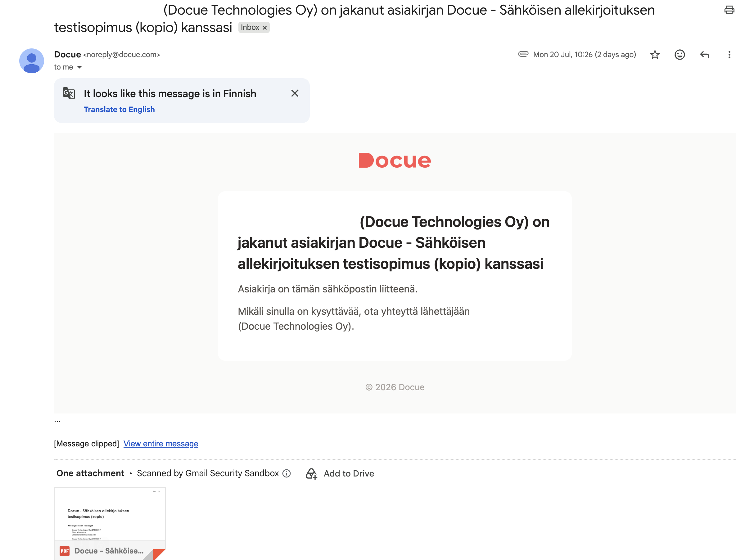Expand recipient details next to 'to me'
Viewport: 745px width, 560px height.
[79, 67]
